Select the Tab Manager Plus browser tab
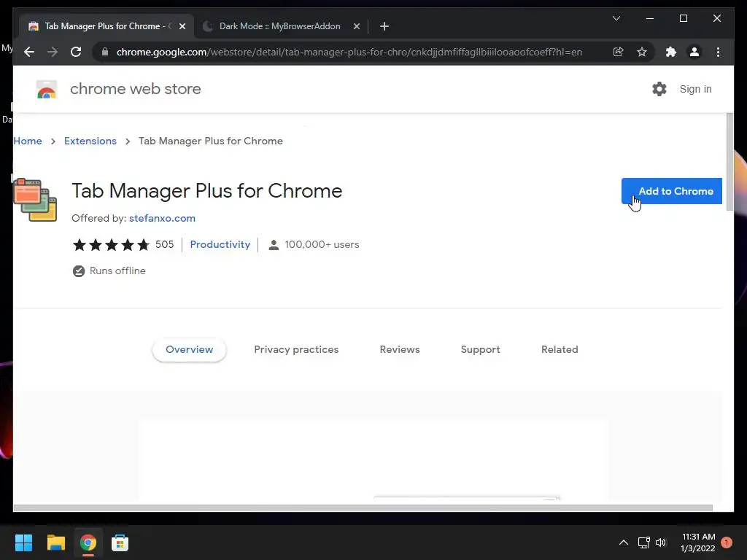 (106, 26)
